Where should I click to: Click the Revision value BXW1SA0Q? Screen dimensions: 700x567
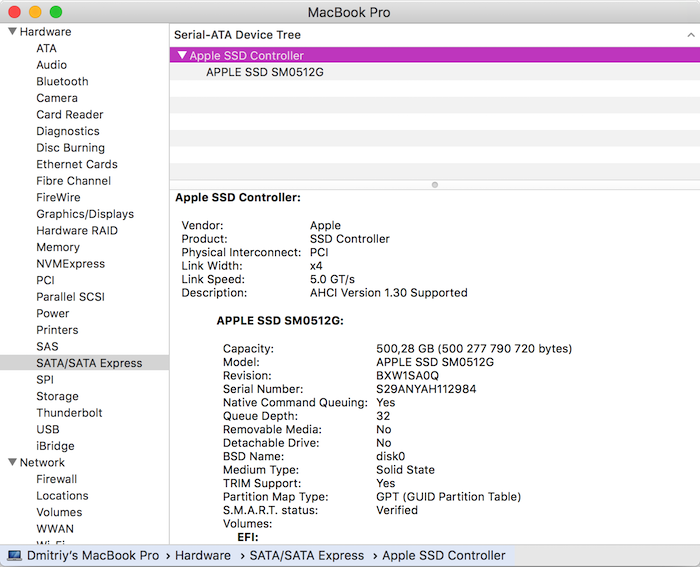407,375
